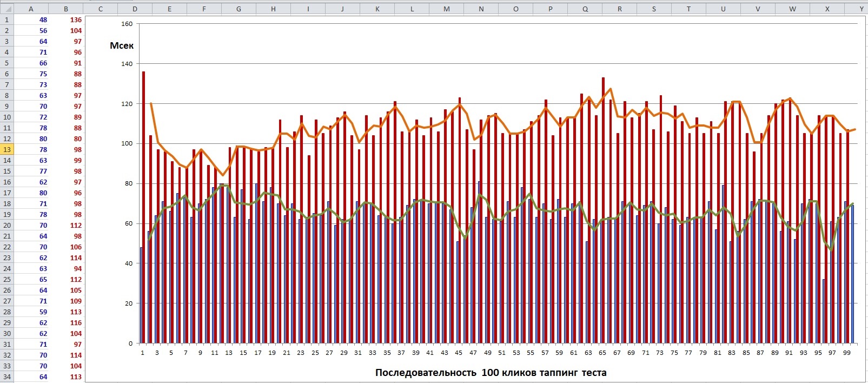This screenshot has width=868, height=383.
Task: Click the y-axis label 20
Action: pyautogui.click(x=129, y=303)
